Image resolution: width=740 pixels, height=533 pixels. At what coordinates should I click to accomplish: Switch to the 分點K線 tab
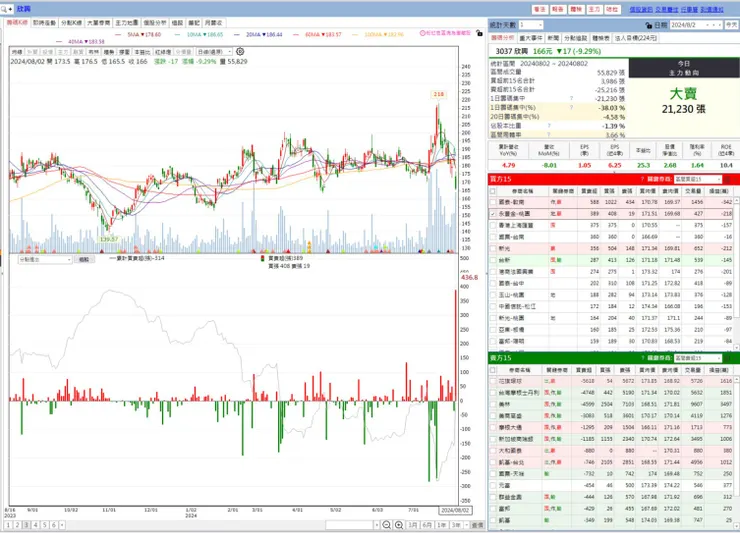71,23
